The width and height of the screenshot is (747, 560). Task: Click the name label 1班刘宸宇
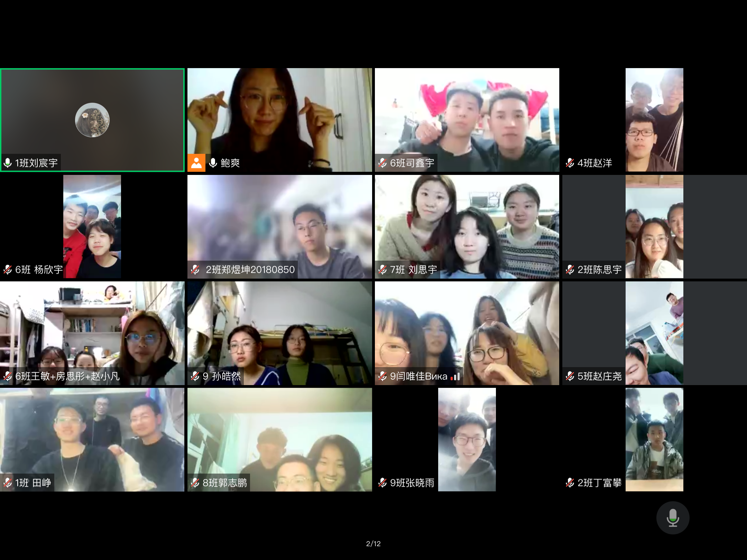pyautogui.click(x=36, y=163)
